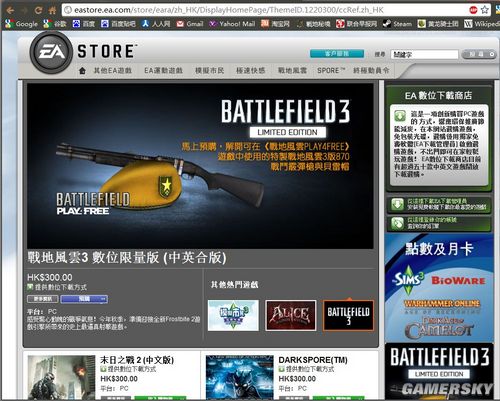
Task: Click into the keyword search field
Action: 424,54
